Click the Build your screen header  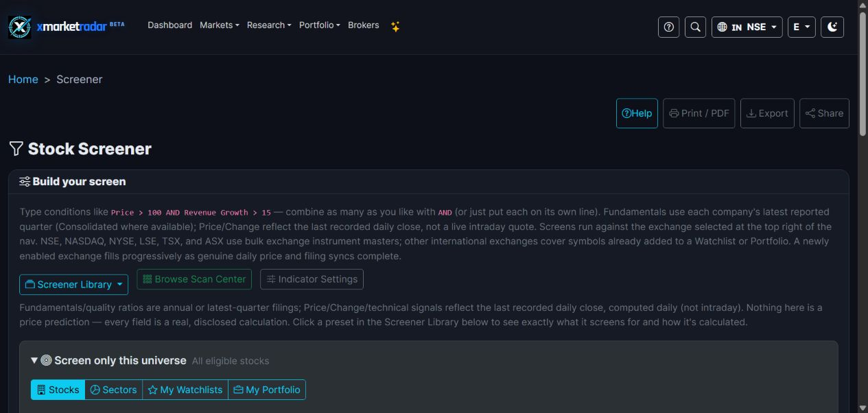[79, 182]
